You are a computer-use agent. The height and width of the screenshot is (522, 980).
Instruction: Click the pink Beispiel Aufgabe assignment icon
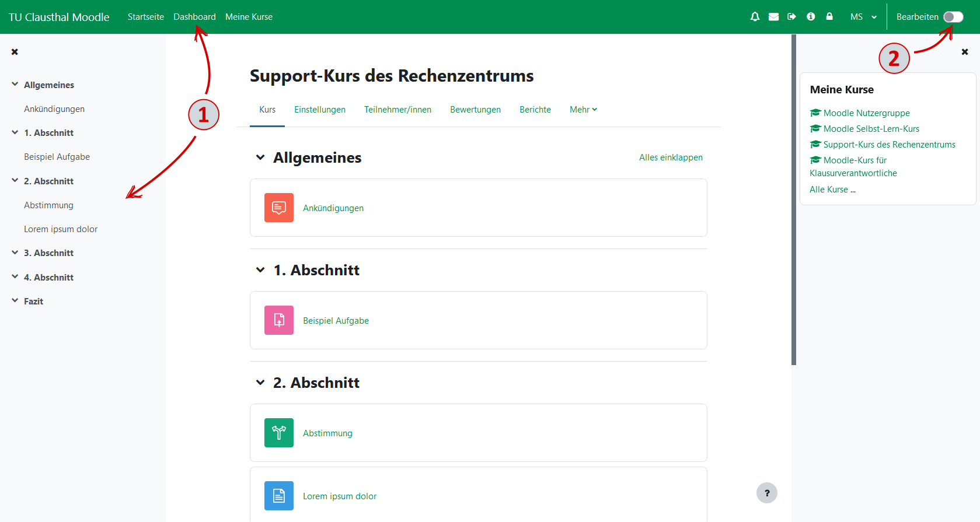coord(279,320)
